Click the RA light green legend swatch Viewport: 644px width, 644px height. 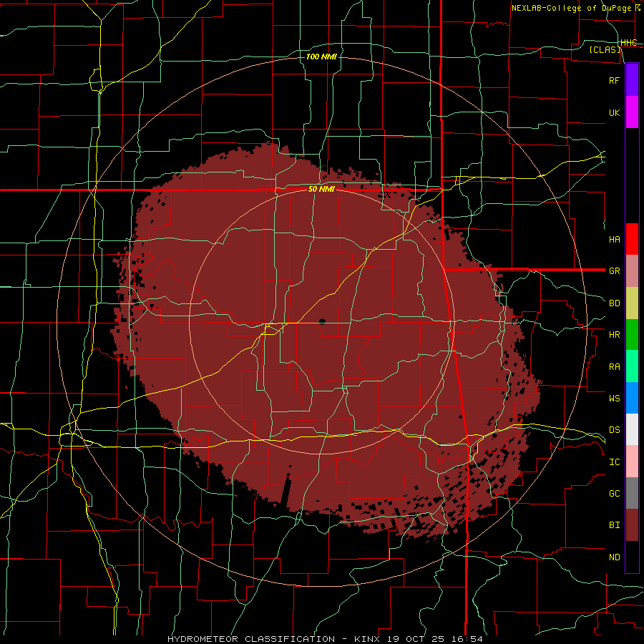[x=632, y=366]
